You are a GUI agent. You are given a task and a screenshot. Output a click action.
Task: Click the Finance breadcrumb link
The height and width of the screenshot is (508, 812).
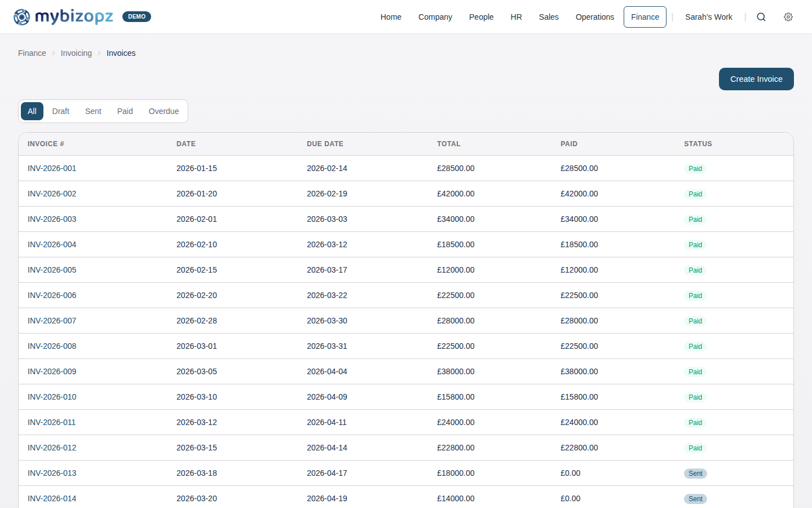point(32,52)
